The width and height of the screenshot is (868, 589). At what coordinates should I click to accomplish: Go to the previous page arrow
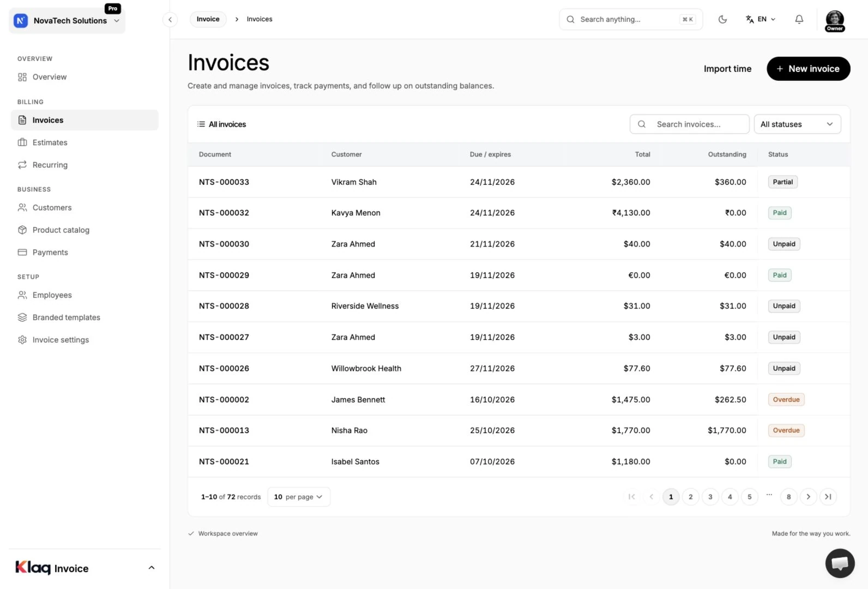(651, 497)
